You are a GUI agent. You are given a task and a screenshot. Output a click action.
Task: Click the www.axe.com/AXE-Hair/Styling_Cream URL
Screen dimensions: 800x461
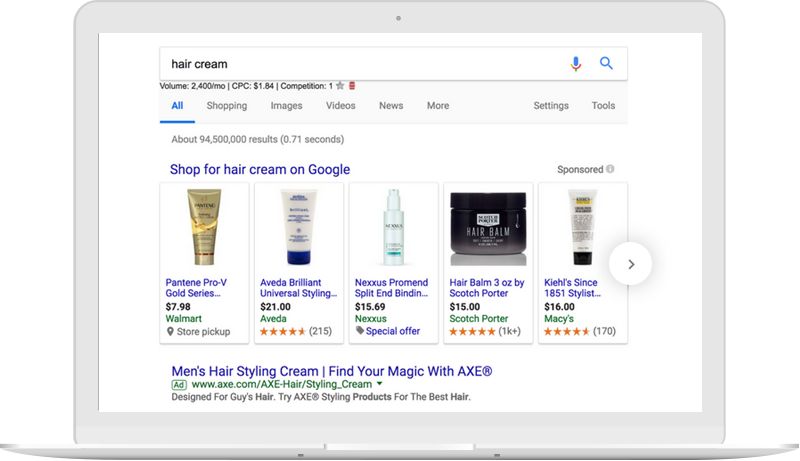coord(282,384)
